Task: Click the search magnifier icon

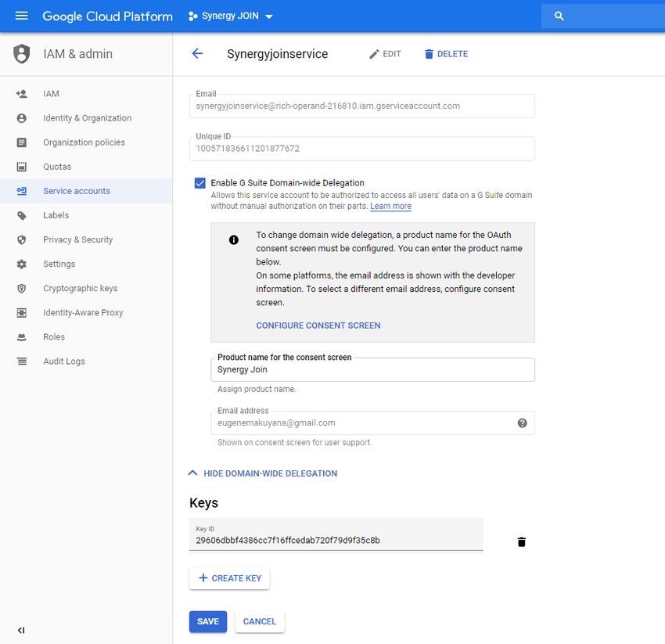Action: 559,16
